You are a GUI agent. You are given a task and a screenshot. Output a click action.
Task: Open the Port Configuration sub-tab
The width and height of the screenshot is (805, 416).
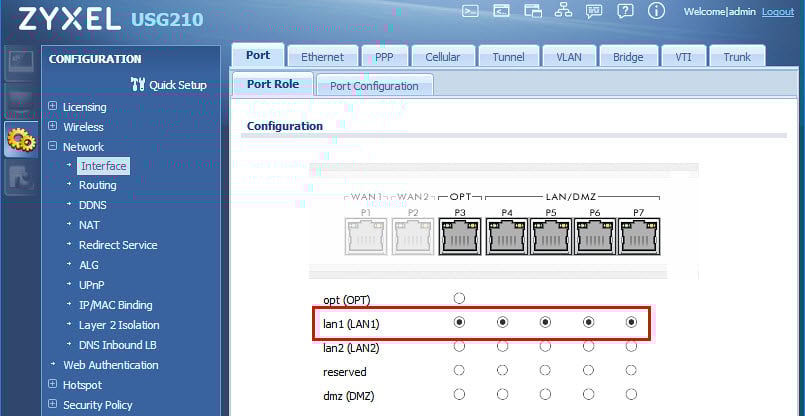374,86
